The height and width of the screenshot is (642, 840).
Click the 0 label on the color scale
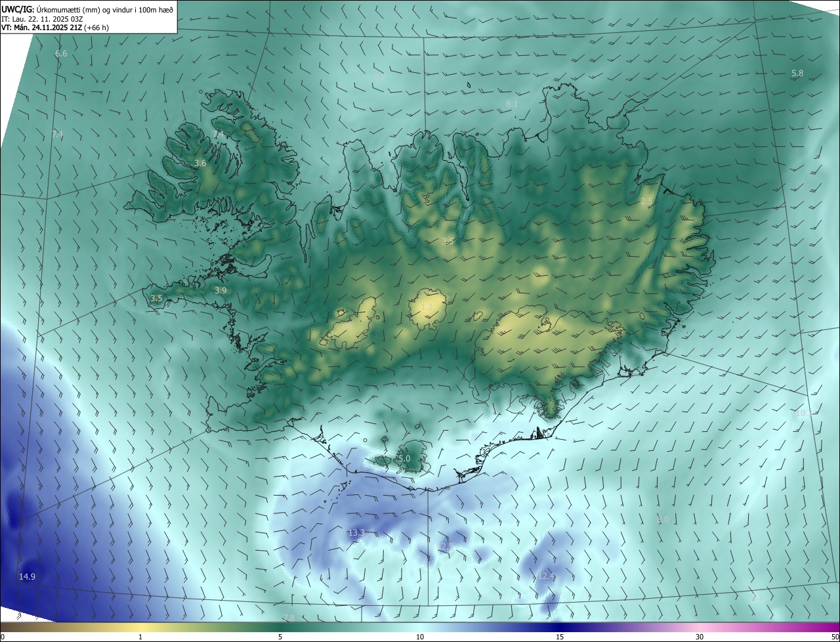click(x=3, y=637)
